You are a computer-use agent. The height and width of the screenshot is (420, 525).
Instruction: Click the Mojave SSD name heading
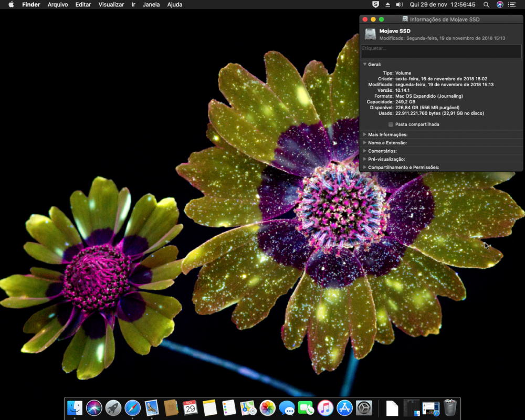click(395, 31)
